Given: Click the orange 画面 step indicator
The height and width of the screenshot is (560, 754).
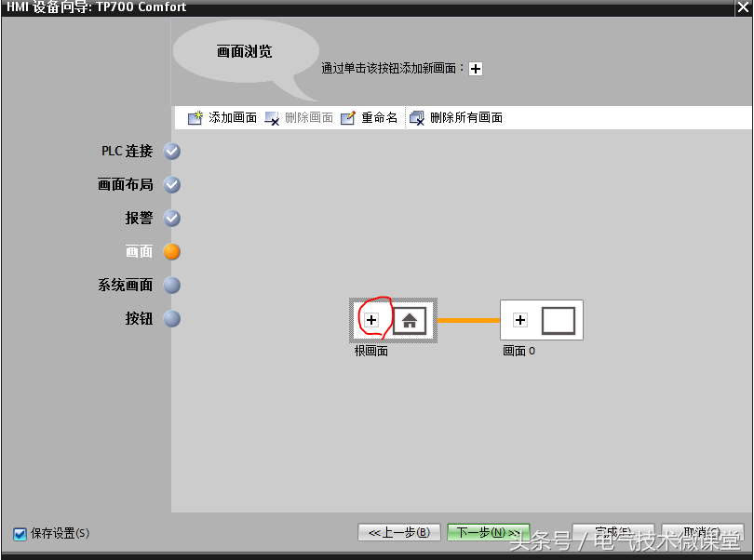Looking at the screenshot, I should [171, 252].
